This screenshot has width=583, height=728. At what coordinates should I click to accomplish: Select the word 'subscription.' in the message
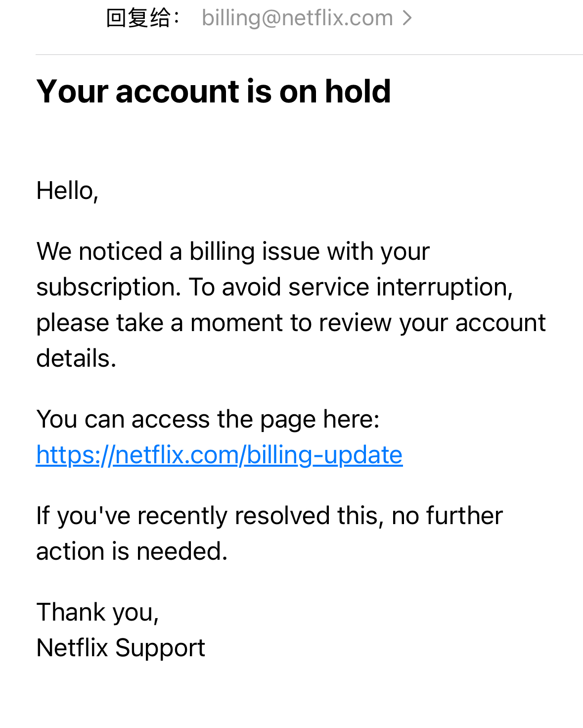coord(109,288)
